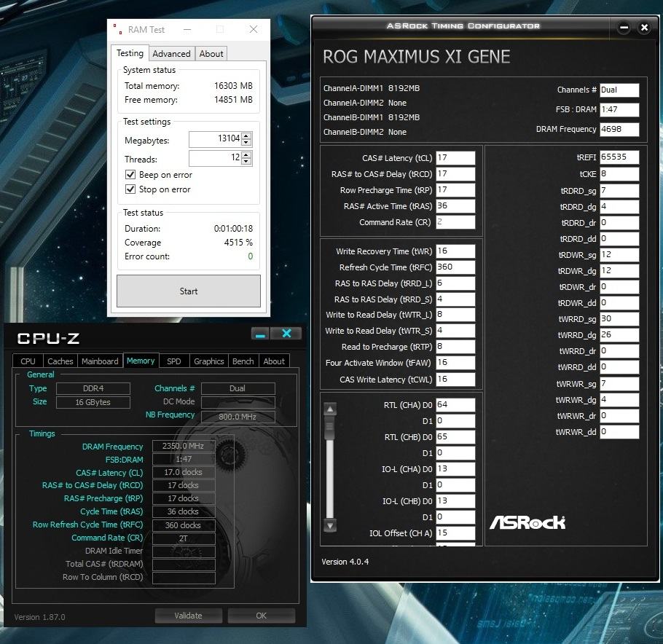Click the tREFI value field
This screenshot has width=663, height=644.
[619, 157]
